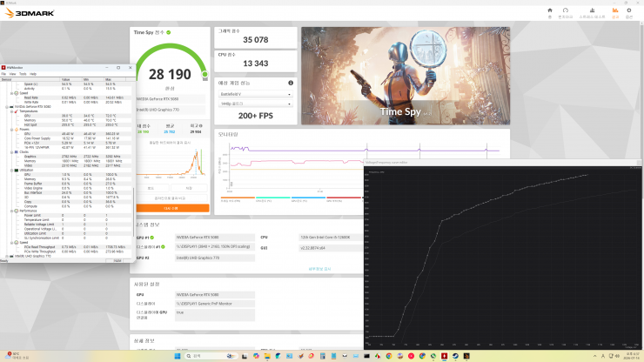Open the Steam icon in taskbar
Screen dimensions: 644x362
pyautogui.click(x=455, y=356)
